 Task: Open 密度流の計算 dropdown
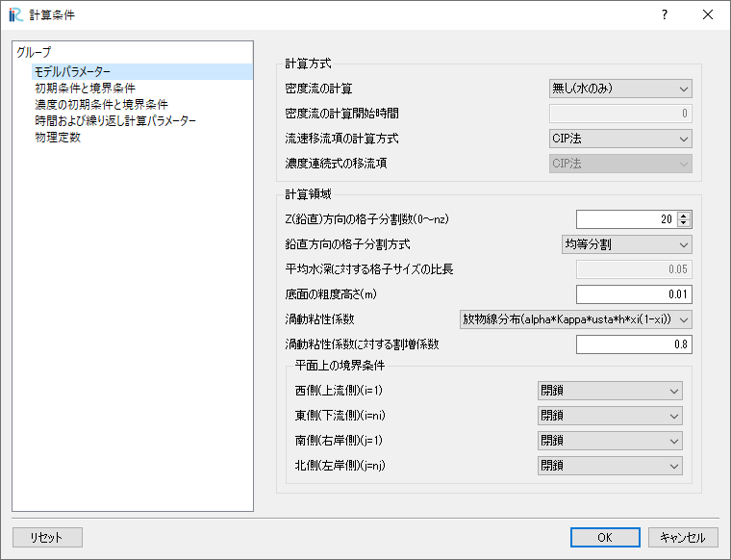click(620, 89)
